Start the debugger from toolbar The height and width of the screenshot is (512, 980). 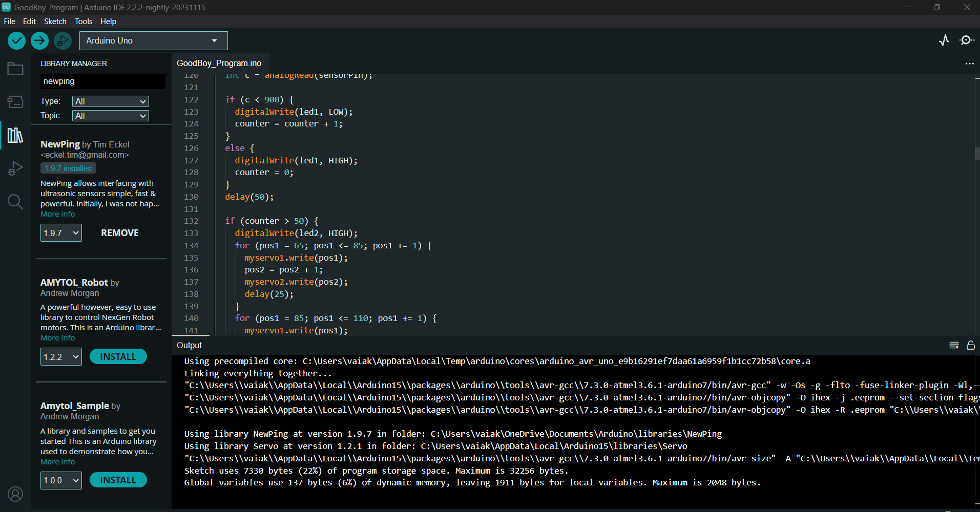pos(62,40)
